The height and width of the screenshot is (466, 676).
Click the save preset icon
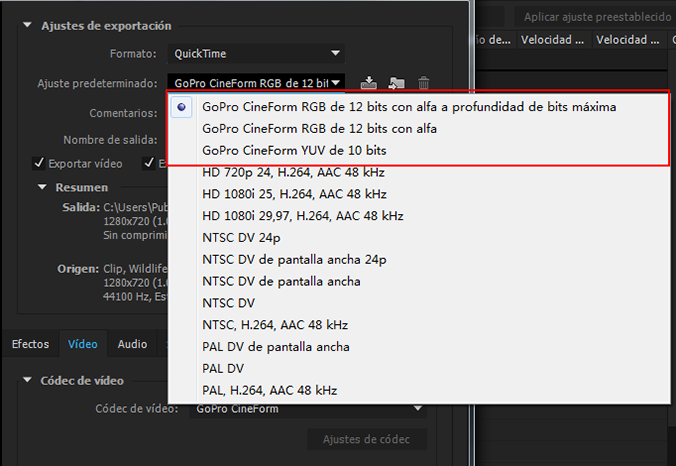point(369,82)
